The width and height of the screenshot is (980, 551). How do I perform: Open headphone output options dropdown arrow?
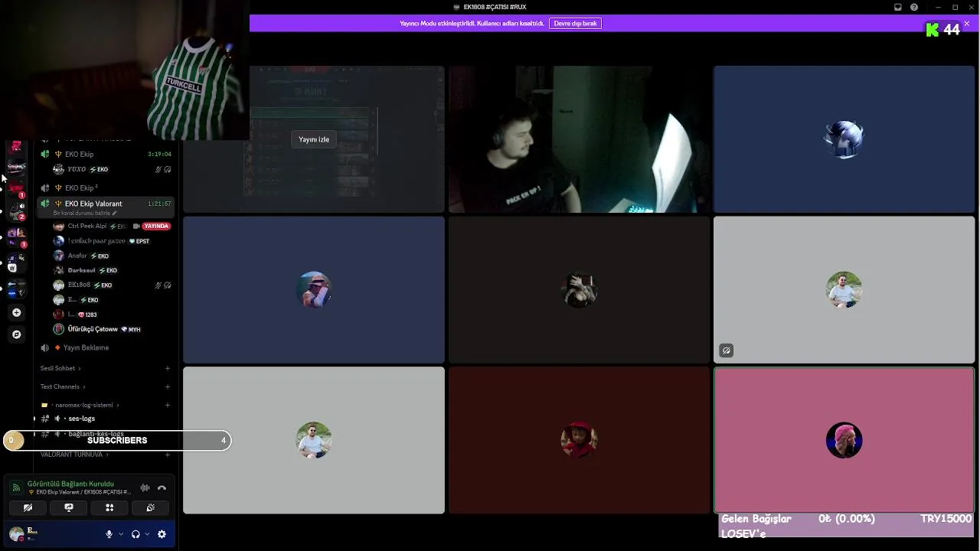click(x=146, y=534)
